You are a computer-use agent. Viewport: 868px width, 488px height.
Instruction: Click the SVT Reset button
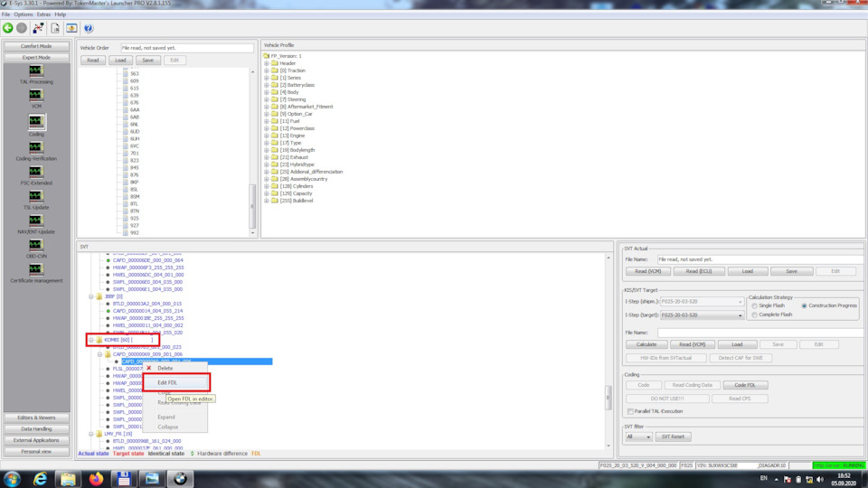coord(673,436)
